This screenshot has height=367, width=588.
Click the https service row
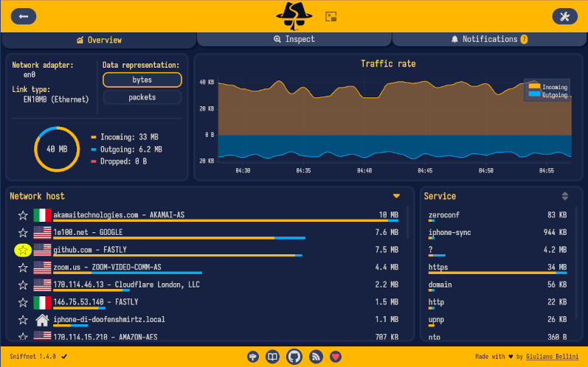coord(498,268)
